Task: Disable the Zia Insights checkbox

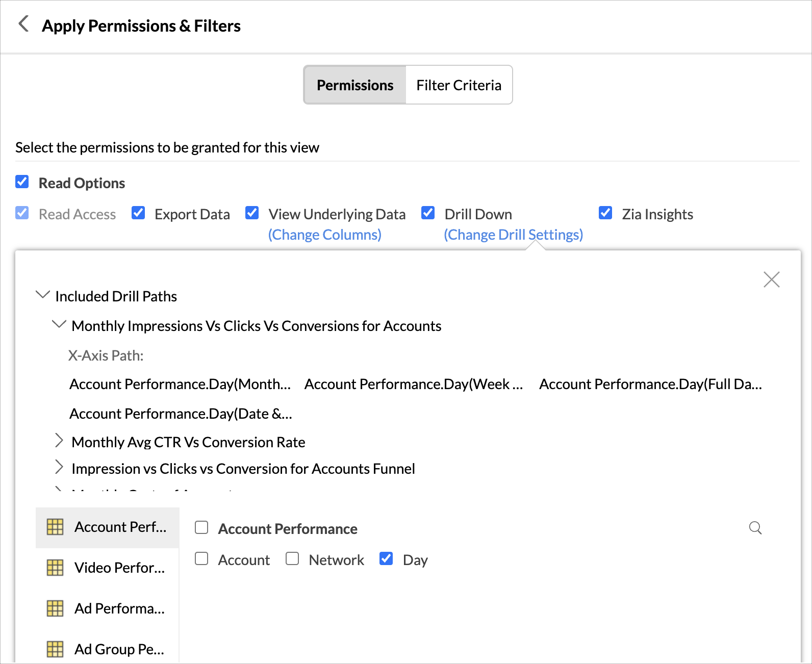Action: click(x=605, y=213)
